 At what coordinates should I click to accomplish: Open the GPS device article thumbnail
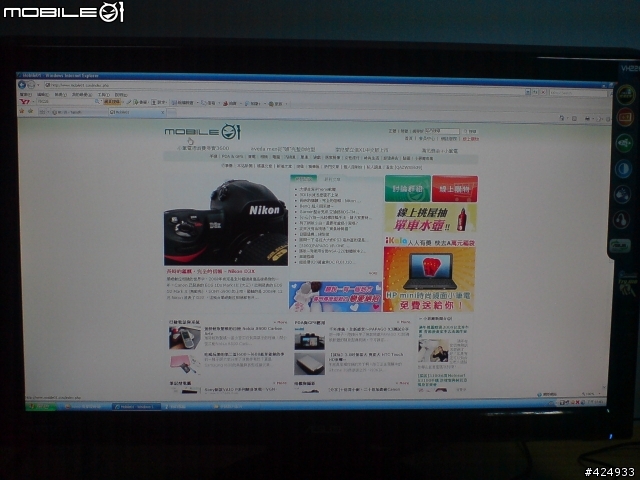point(310,340)
